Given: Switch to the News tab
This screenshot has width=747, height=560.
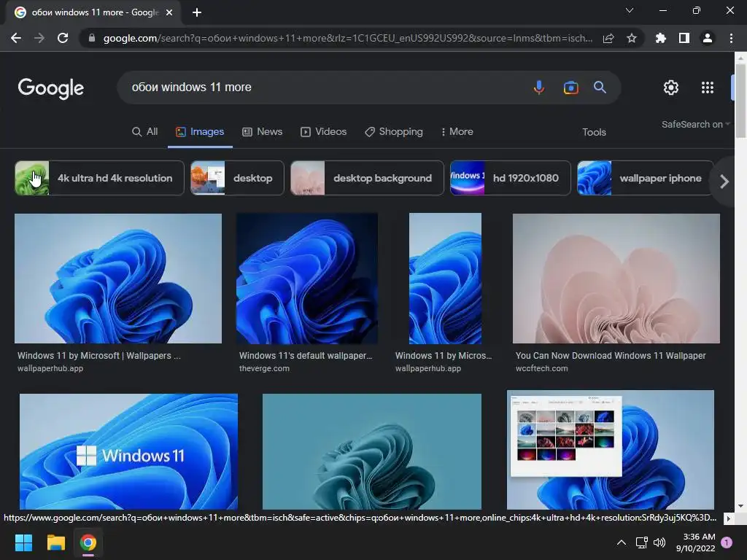Looking at the screenshot, I should click(262, 132).
